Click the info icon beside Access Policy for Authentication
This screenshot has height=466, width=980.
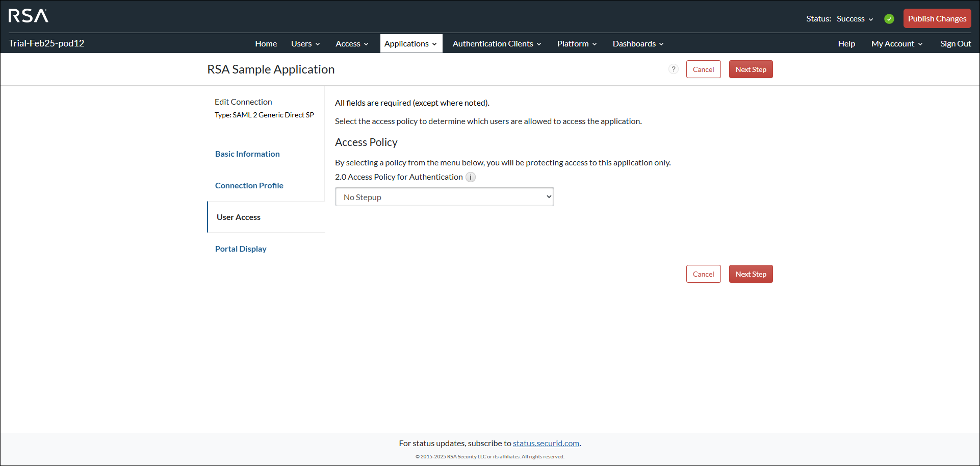[471, 177]
